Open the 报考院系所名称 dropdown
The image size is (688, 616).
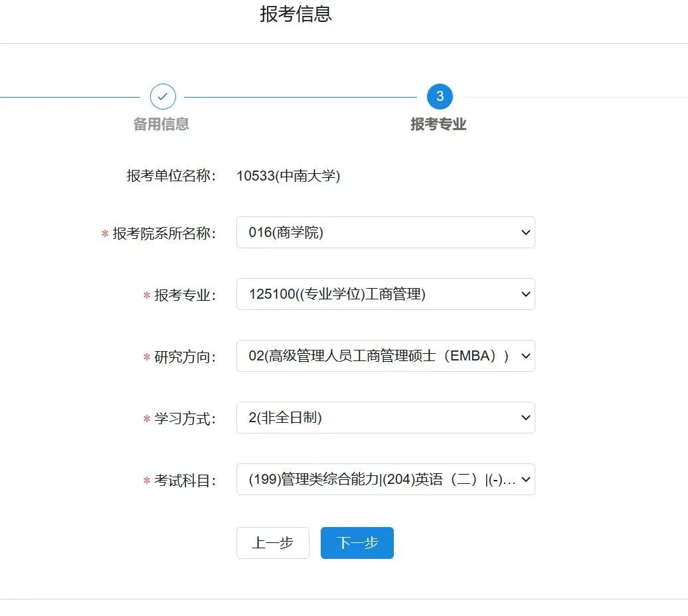coord(379,233)
